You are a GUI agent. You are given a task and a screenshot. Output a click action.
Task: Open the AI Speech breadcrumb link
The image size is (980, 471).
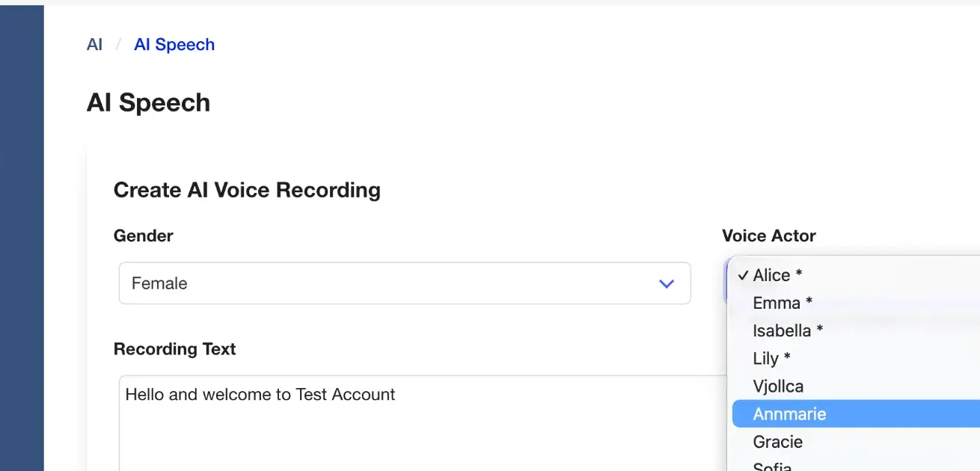[174, 45]
